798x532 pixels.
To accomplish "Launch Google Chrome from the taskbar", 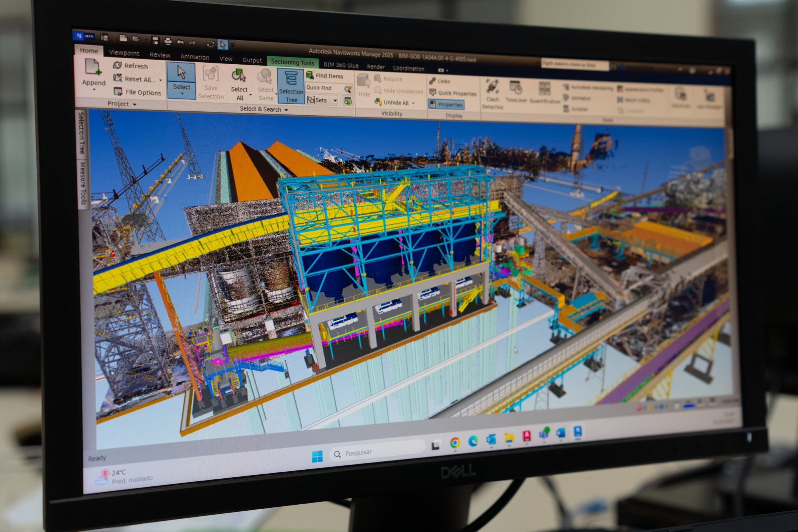I will tap(455, 443).
